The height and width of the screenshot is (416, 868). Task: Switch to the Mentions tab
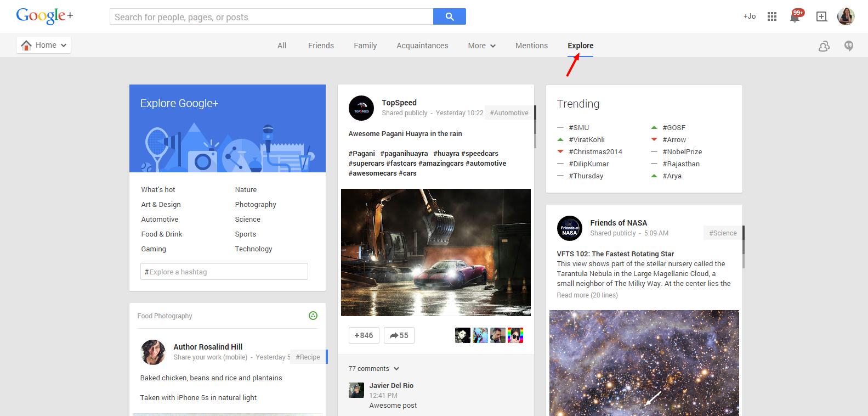[x=531, y=46]
